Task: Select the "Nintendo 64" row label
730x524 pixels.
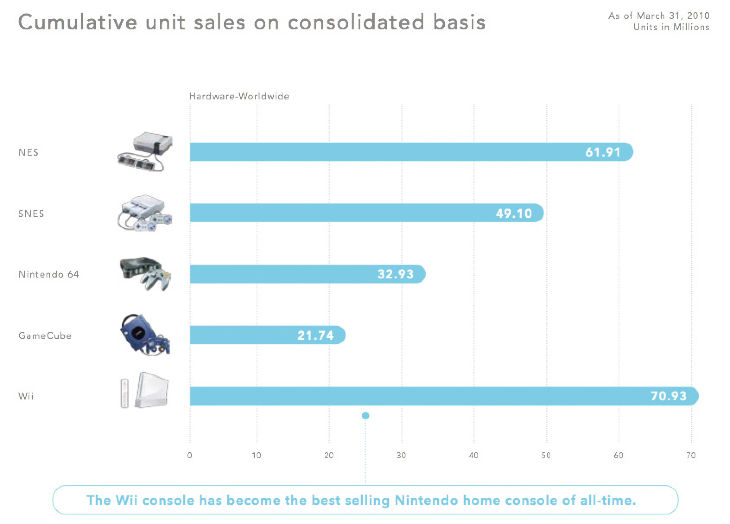Action: tap(47, 274)
